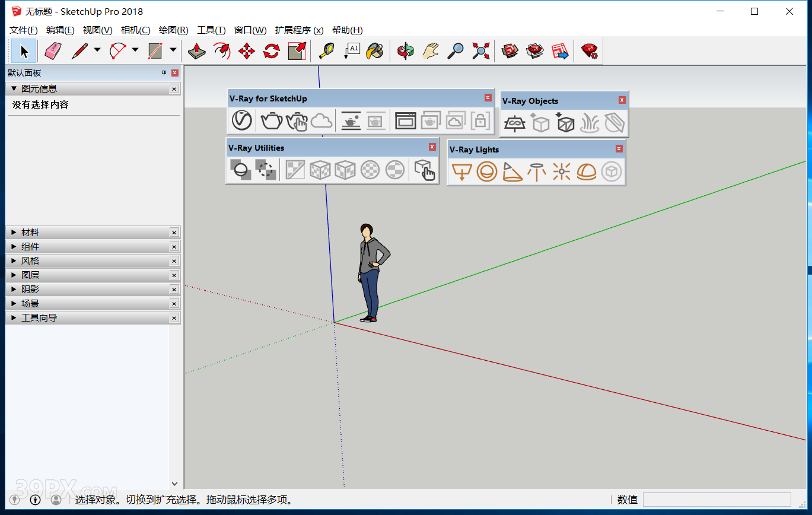Open the Extension Manager ruby icon
This screenshot has height=515, width=812.
click(590, 51)
